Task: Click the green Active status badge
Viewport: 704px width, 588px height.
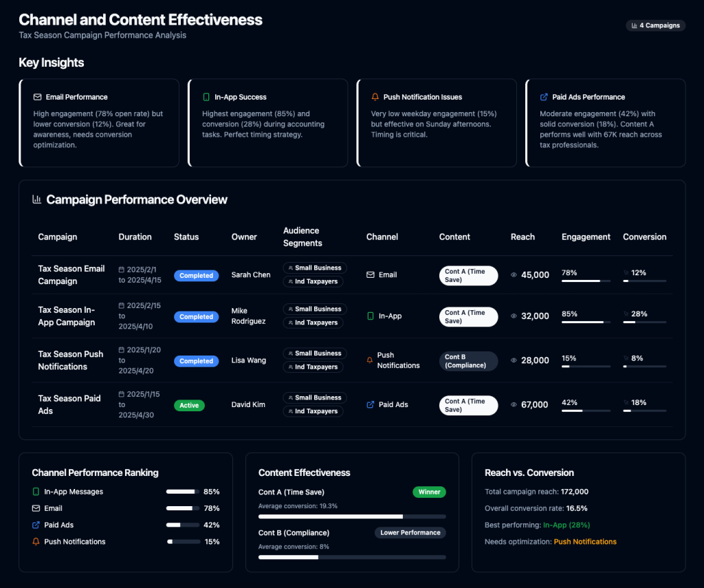Action: (189, 405)
